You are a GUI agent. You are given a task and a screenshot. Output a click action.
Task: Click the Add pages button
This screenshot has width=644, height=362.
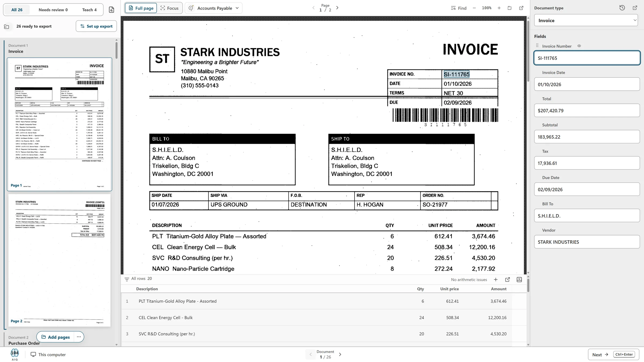point(56,337)
